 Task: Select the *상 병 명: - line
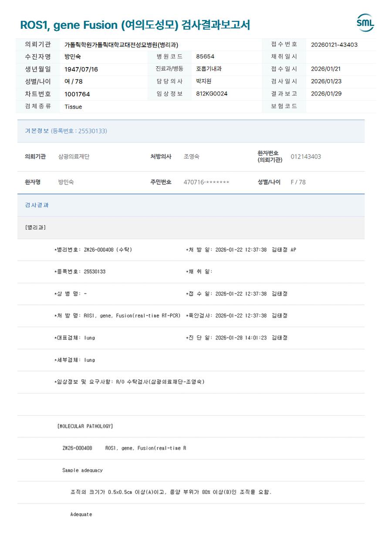(70, 294)
